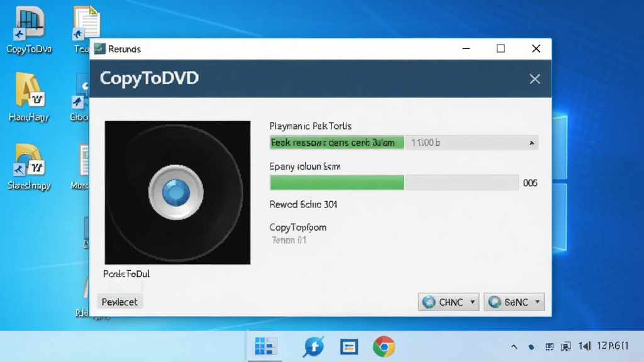644x362 pixels.
Task: Open the CopyToDVD desktop shortcut
Action: [29, 30]
